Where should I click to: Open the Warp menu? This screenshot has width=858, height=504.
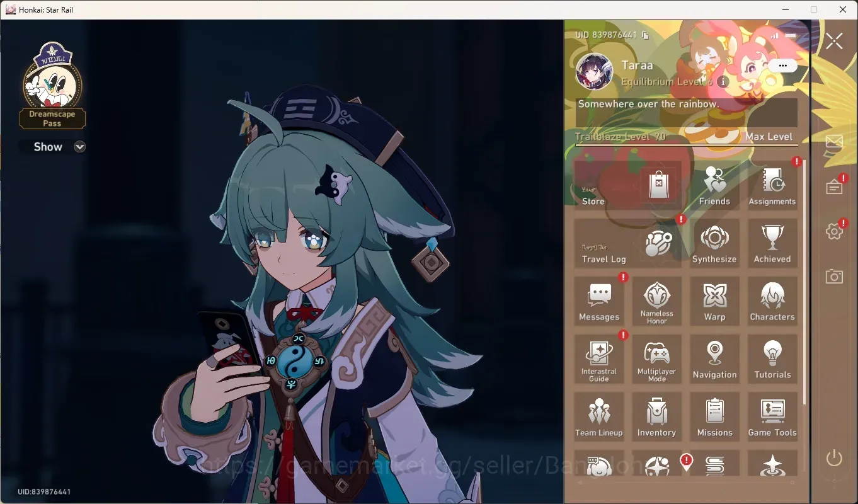[x=714, y=301]
